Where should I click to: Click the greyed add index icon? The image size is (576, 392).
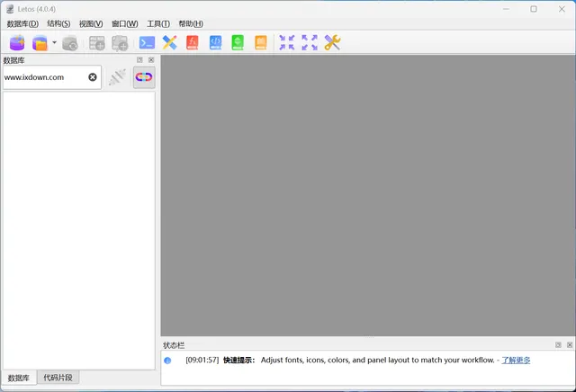(120, 43)
